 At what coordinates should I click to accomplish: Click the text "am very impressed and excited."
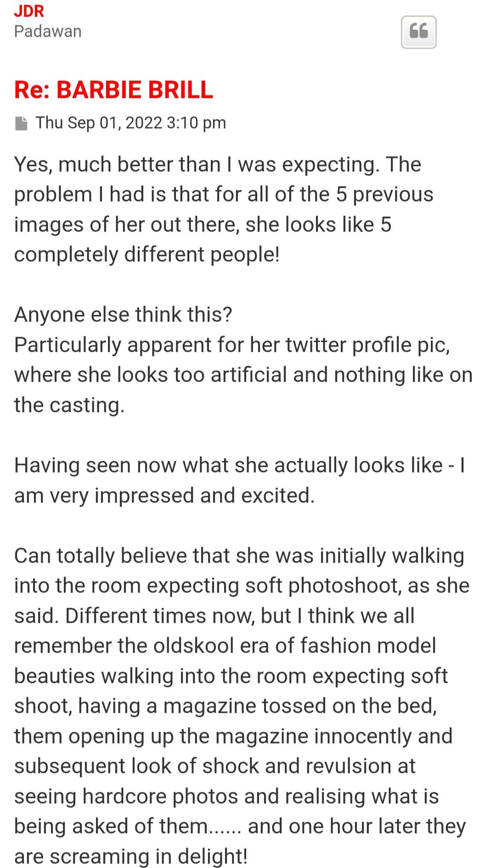(x=164, y=496)
